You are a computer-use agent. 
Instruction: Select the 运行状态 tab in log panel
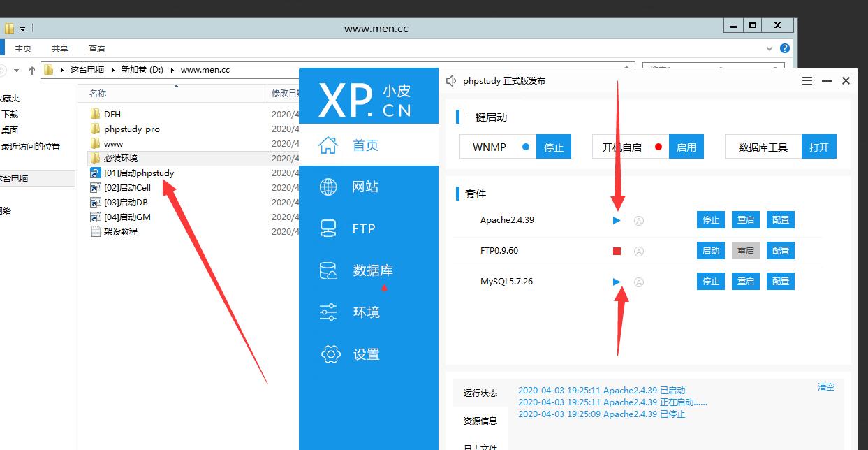(x=480, y=393)
